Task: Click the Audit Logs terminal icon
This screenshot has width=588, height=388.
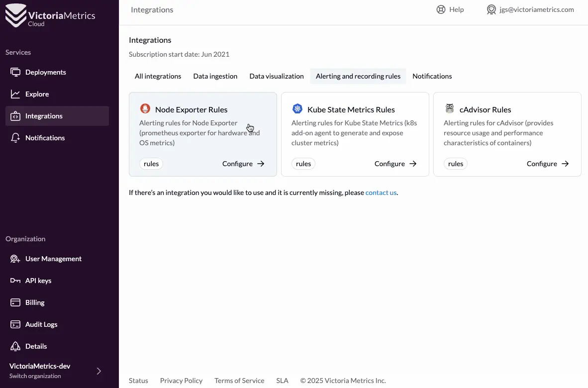Action: 15,324
